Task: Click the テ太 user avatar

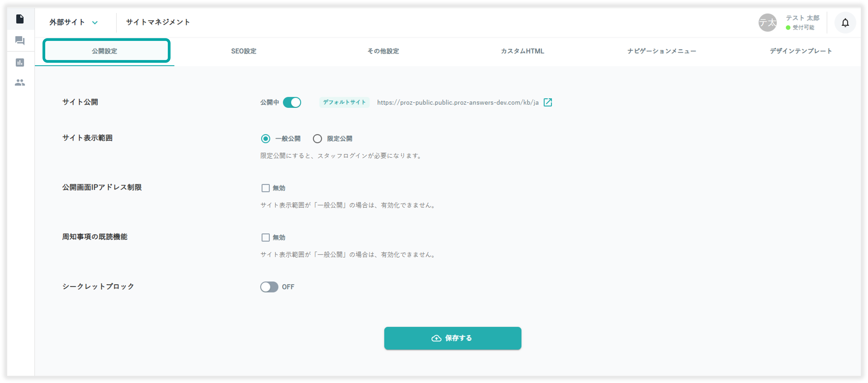Action: point(767,23)
